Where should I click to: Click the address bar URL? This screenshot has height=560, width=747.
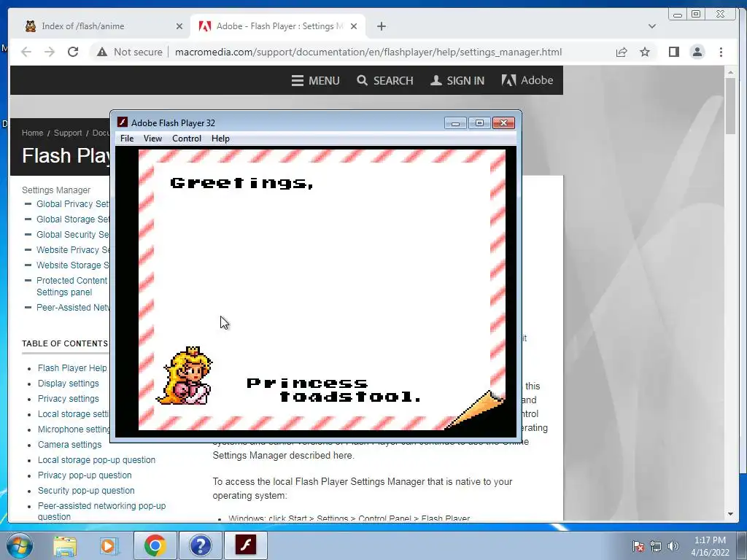[368, 52]
